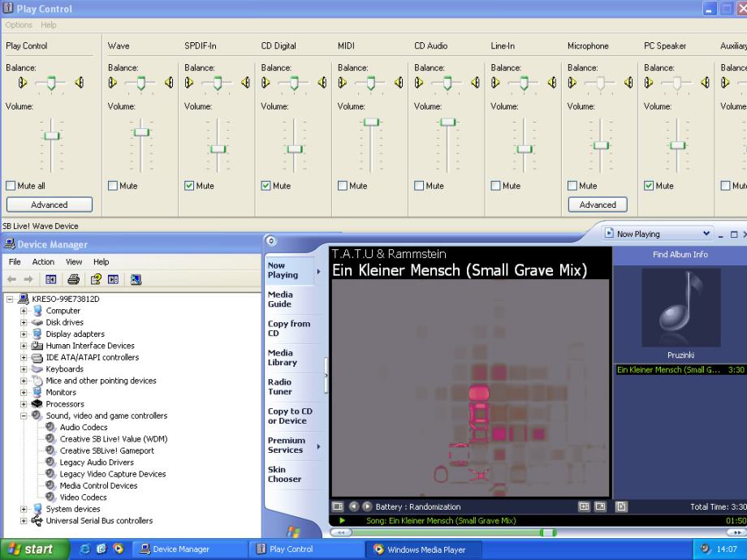Screen dimensions: 747x560
Task: Click the Wave volume slider thumb
Action: click(x=141, y=131)
